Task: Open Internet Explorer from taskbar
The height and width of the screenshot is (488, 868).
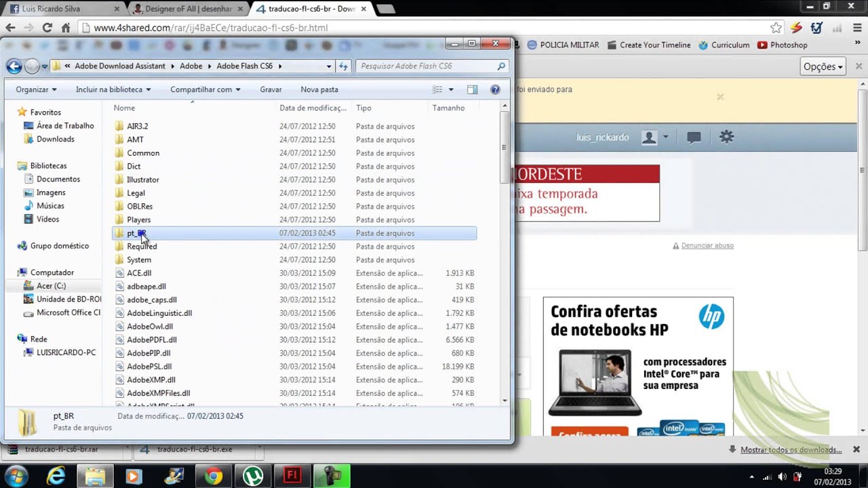Action: pyautogui.click(x=56, y=476)
